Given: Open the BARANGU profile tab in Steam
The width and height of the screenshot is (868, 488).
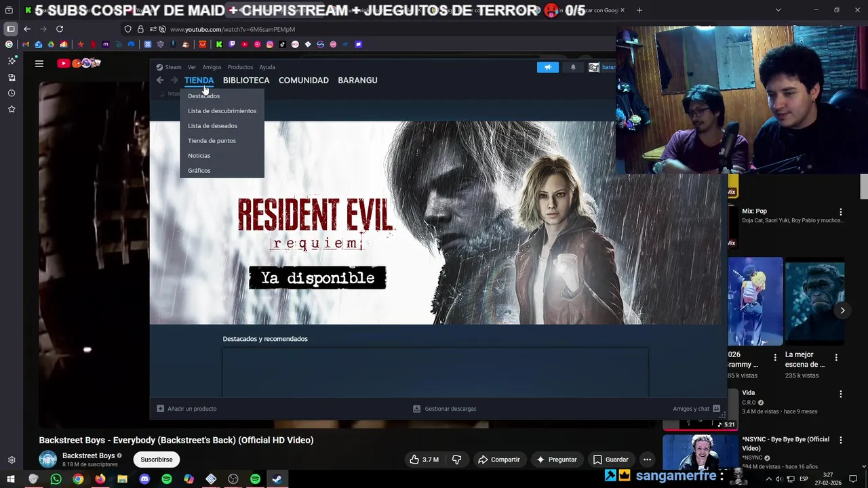Looking at the screenshot, I should pos(357,80).
